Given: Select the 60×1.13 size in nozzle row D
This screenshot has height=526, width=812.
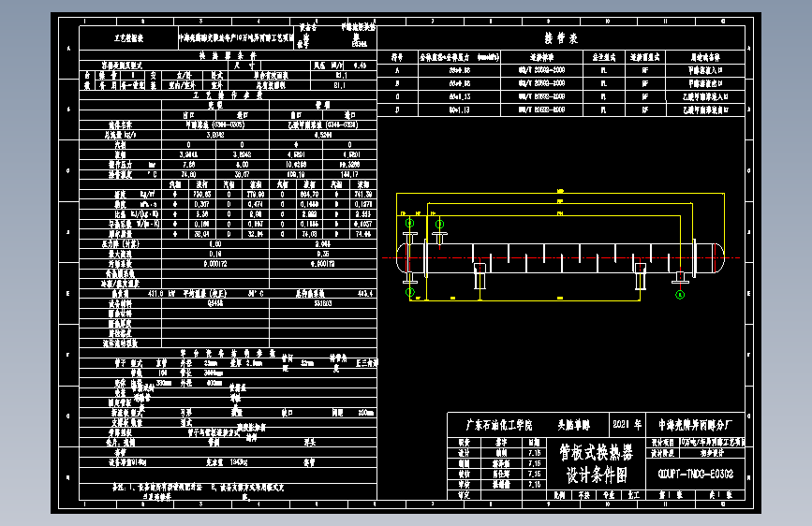Looking at the screenshot, I should [459, 110].
